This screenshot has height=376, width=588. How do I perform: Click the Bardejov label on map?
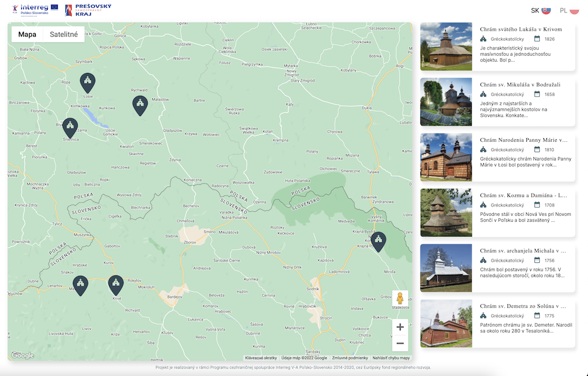click(175, 297)
